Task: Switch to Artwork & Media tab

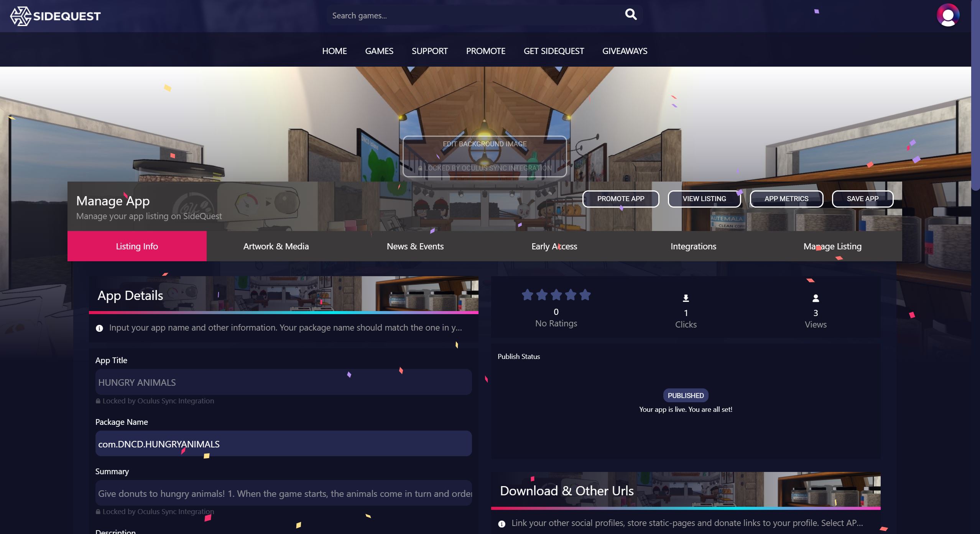Action: pyautogui.click(x=276, y=246)
